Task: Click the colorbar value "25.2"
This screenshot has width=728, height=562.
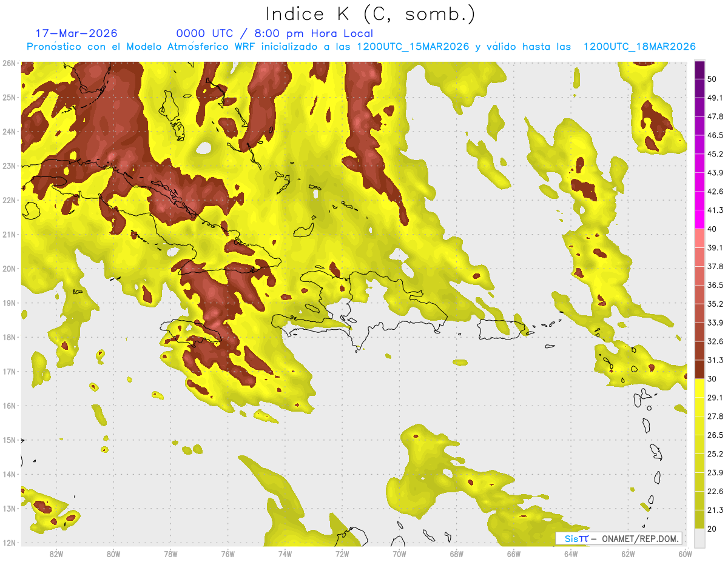Action: (x=715, y=453)
